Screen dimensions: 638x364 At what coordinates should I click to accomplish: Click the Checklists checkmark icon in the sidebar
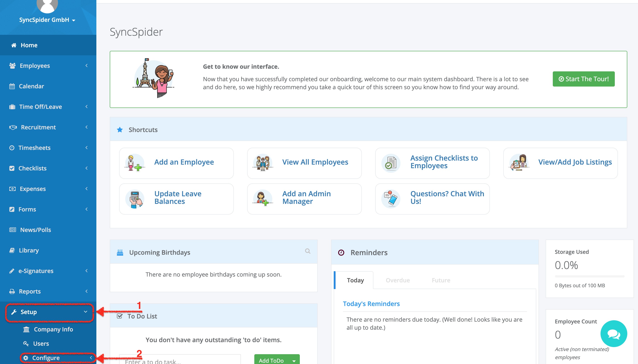12,168
